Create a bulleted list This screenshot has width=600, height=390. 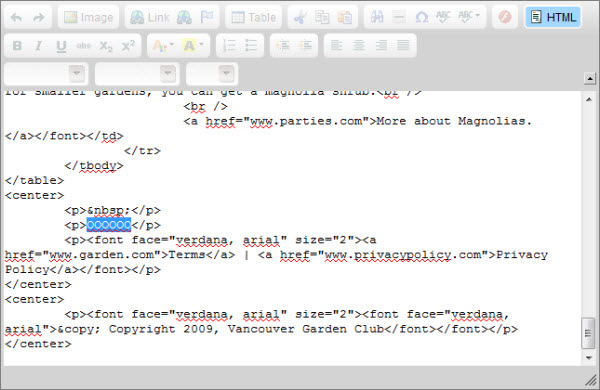[251, 46]
